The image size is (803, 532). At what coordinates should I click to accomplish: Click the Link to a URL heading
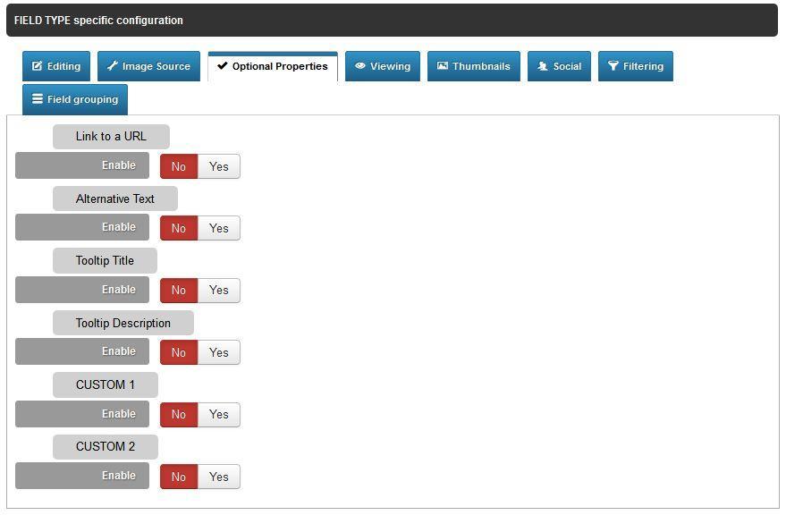point(111,136)
